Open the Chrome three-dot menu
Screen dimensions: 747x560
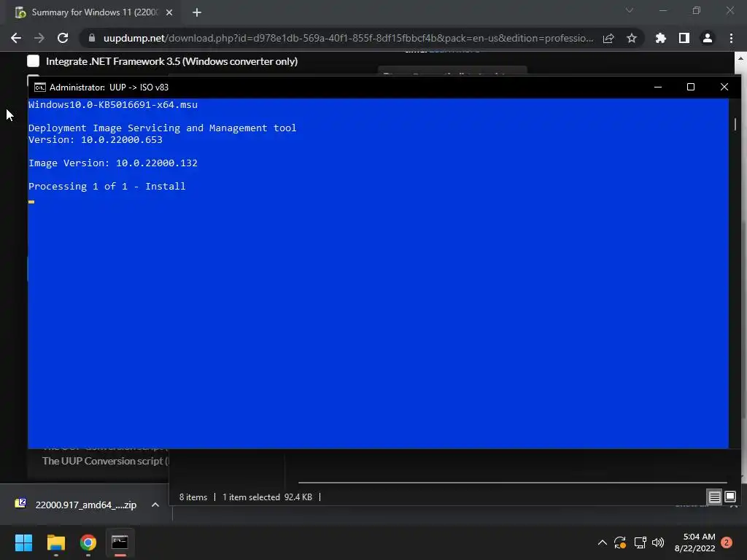[x=731, y=38]
